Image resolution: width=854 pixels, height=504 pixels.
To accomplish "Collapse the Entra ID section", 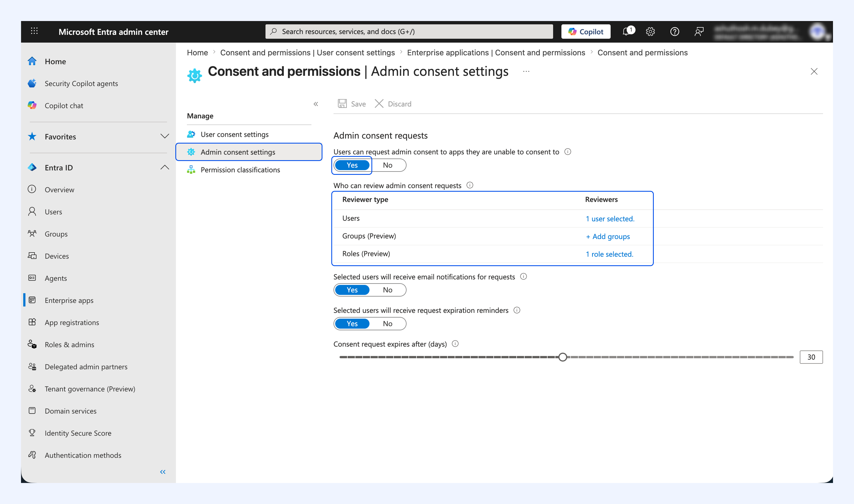I will click(165, 167).
